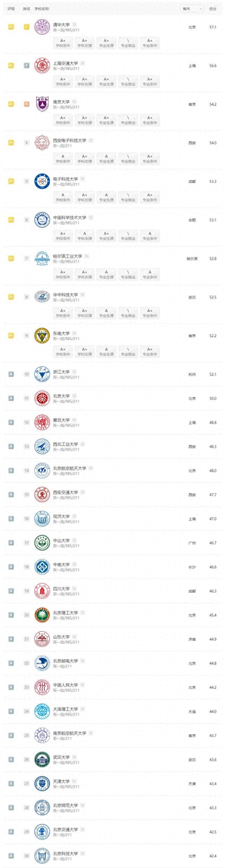Favorite 清华大学 with the heart icon

(74, 25)
